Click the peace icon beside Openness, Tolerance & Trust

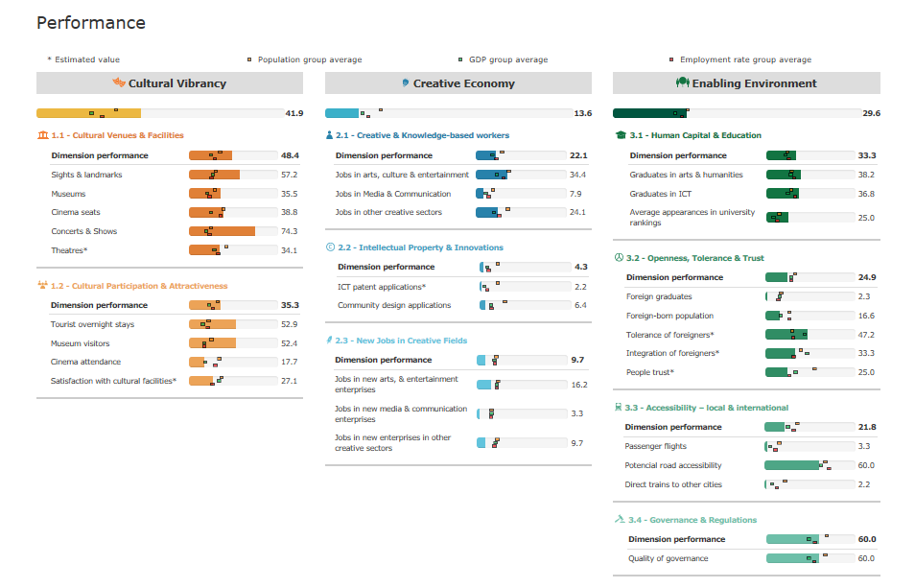point(619,258)
